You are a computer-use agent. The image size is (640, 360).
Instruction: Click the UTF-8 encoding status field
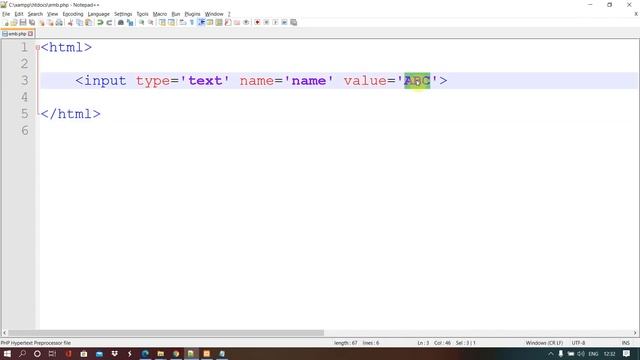click(578, 343)
